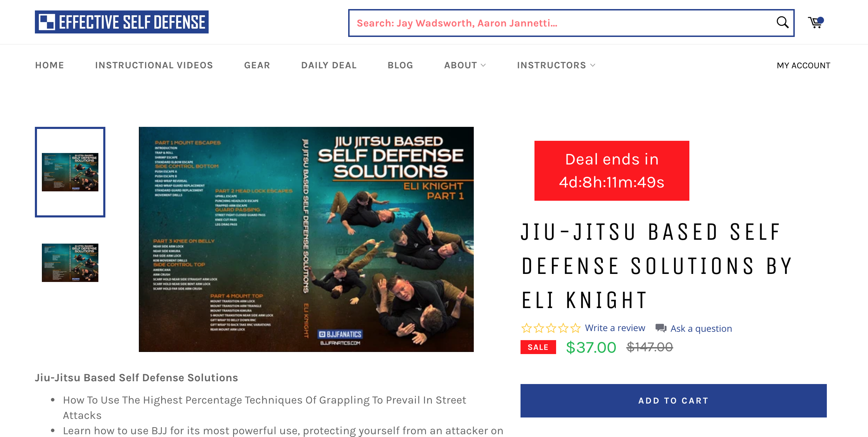
Task: Click the third rating star
Action: coord(551,328)
